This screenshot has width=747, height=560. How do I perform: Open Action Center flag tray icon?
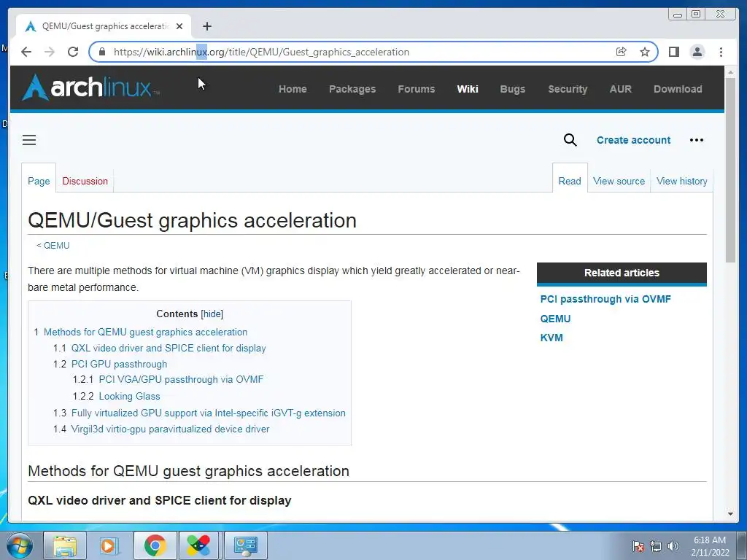[638, 546]
